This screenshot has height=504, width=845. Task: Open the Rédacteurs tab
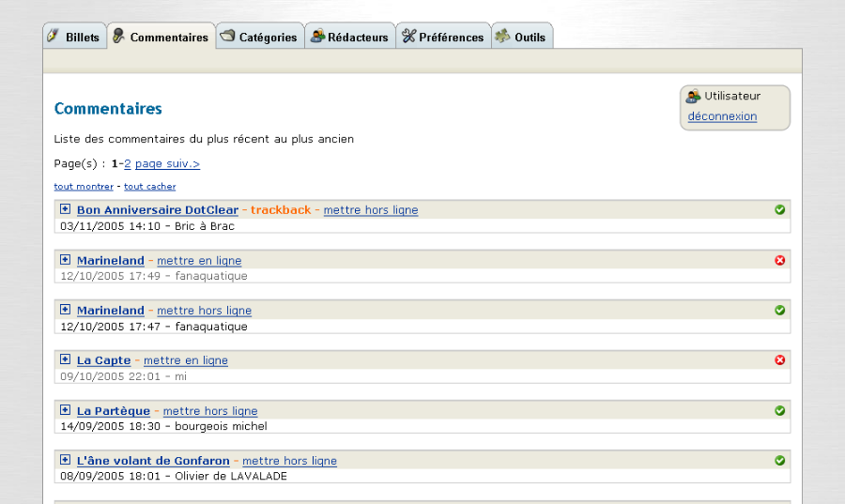(x=349, y=38)
